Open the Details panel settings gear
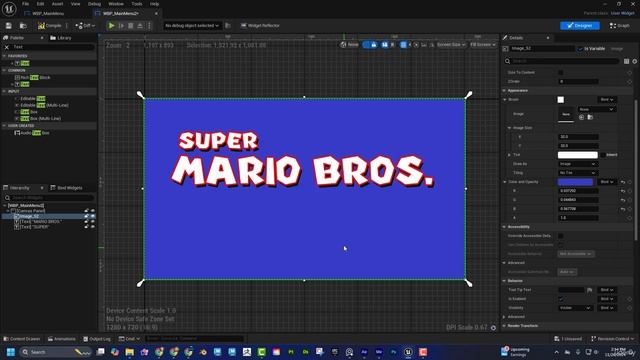 pos(635,61)
